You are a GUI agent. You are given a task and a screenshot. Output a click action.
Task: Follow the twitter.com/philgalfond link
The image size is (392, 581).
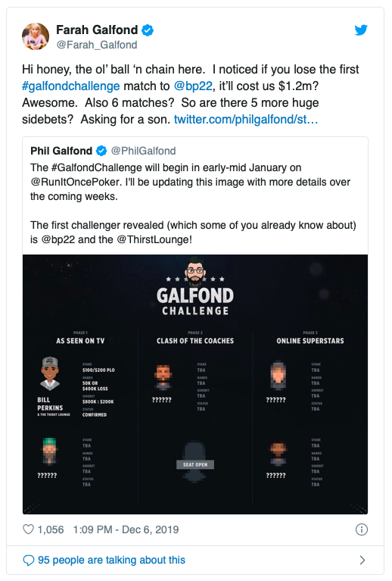pyautogui.click(x=246, y=120)
